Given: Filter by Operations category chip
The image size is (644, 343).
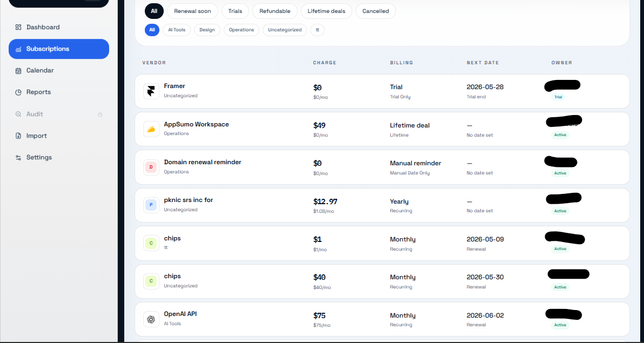Looking at the screenshot, I should 242,30.
